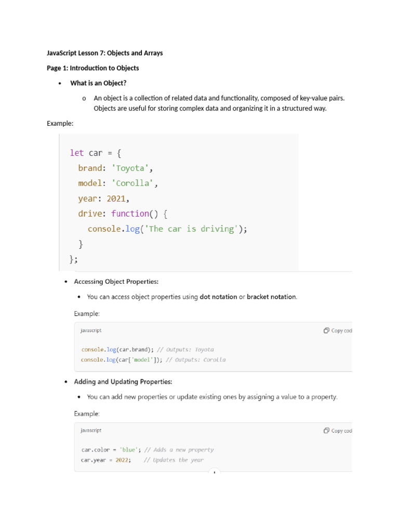The image size is (399, 532).
Task: Click the 'Accessing Object Properties:' heading
Action: (x=116, y=282)
